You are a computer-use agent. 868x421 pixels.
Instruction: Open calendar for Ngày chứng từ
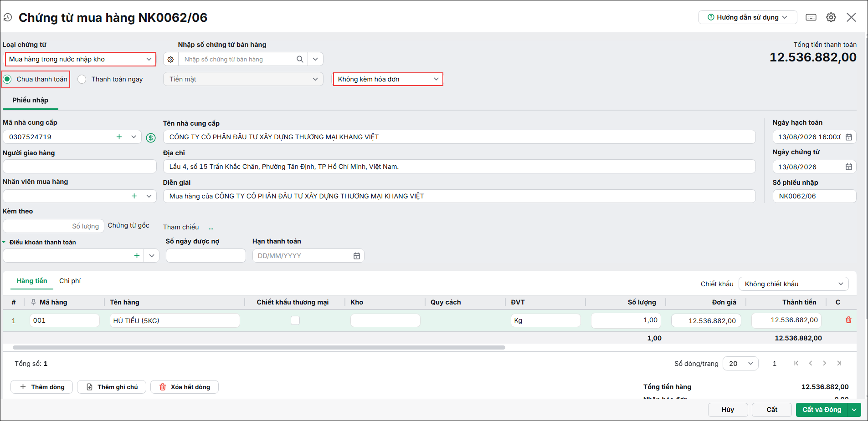(849, 167)
